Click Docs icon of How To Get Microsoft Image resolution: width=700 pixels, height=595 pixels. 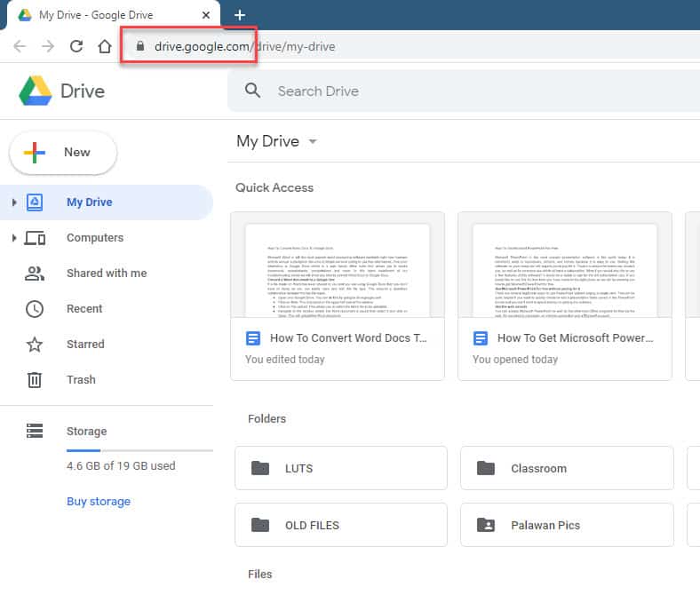tap(481, 338)
